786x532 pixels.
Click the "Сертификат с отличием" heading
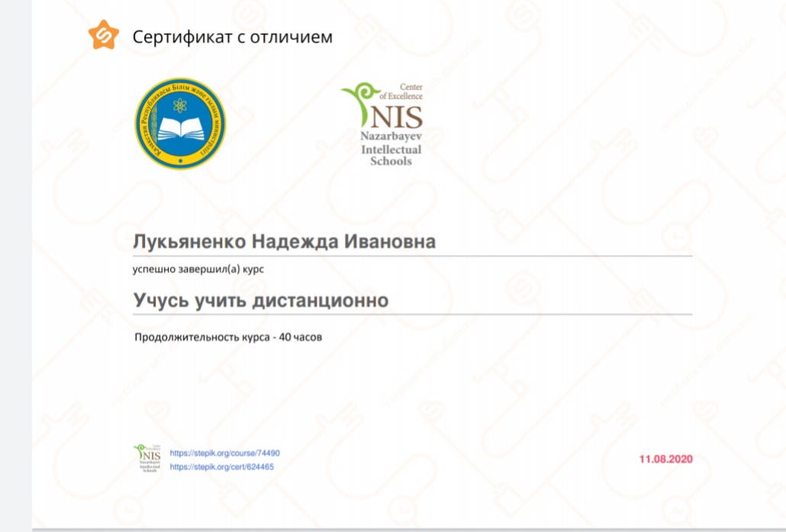coord(233,37)
